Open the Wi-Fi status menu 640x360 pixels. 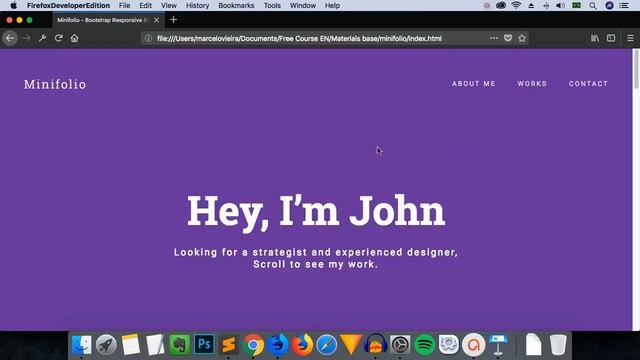click(x=516, y=5)
